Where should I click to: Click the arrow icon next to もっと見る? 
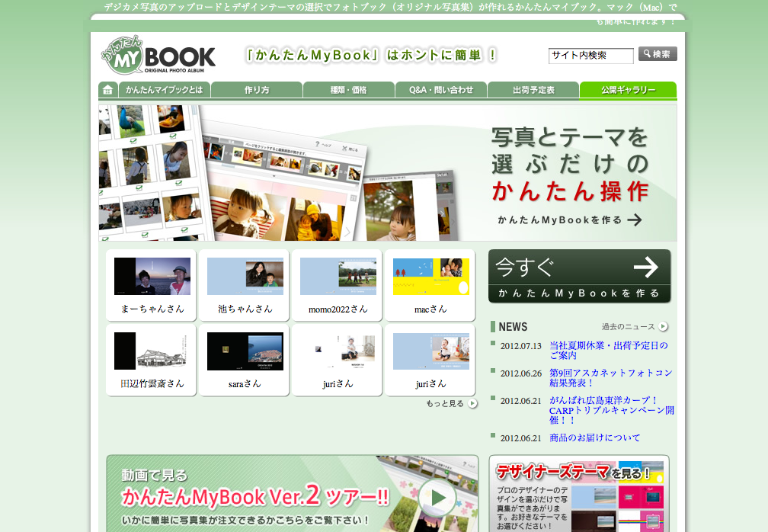(x=472, y=403)
